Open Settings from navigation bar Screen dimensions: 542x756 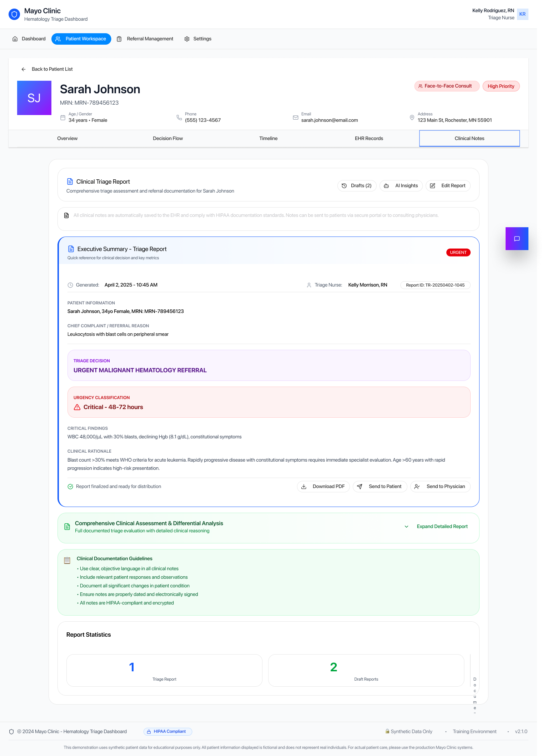click(198, 39)
